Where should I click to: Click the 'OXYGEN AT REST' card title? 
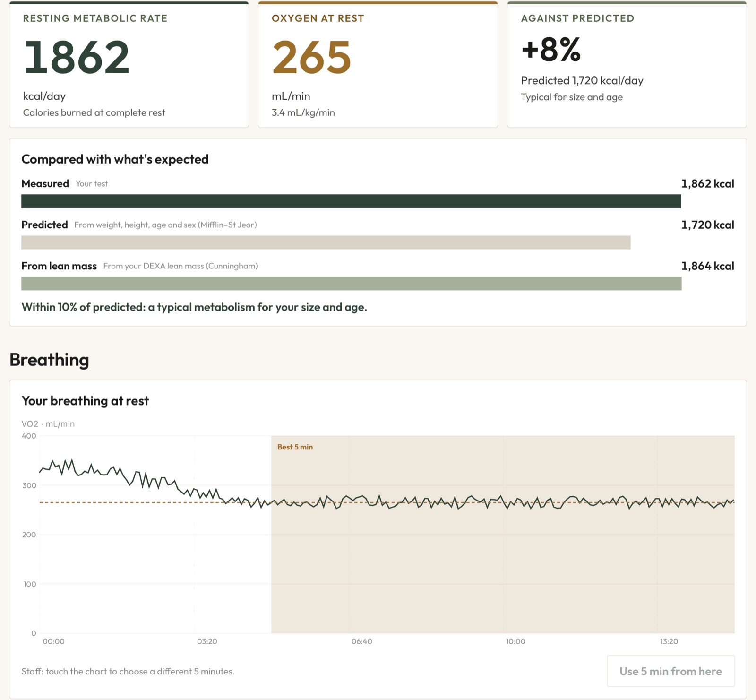[318, 18]
